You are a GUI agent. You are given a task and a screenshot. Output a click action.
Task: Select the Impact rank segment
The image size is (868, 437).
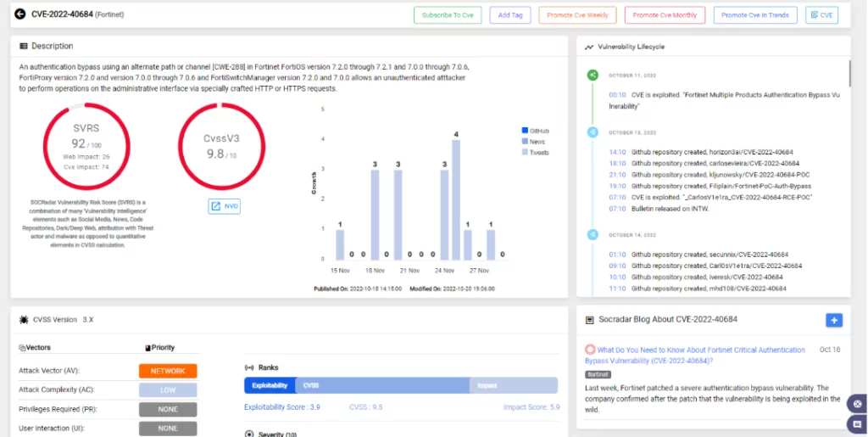(513, 385)
